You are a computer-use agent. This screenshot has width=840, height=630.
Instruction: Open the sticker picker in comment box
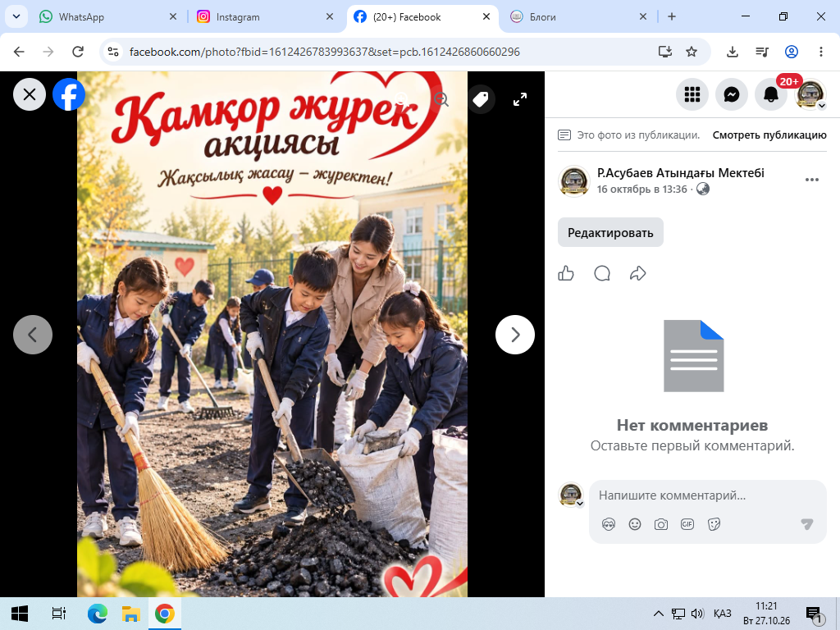coord(714,524)
